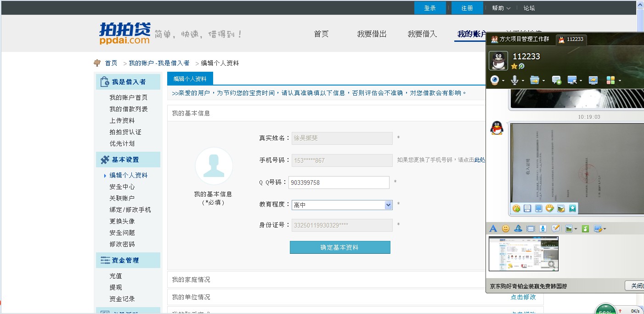Expand the send picture dropdown arrow

[576, 228]
